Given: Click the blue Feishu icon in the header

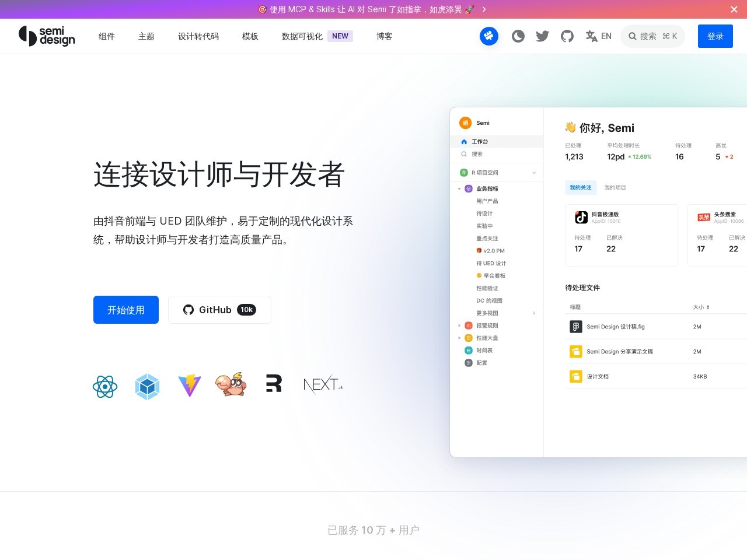Looking at the screenshot, I should 489,36.
